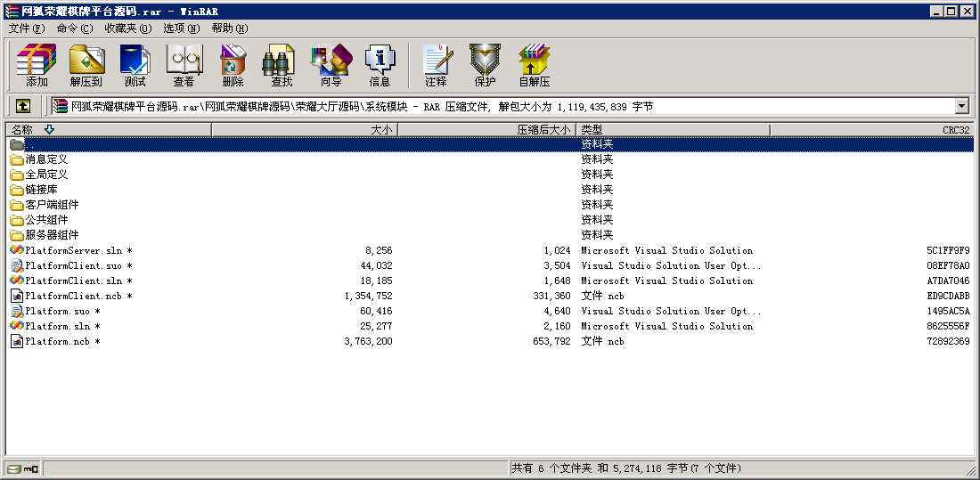Click the 全局定义 folder icon

[x=17, y=175]
